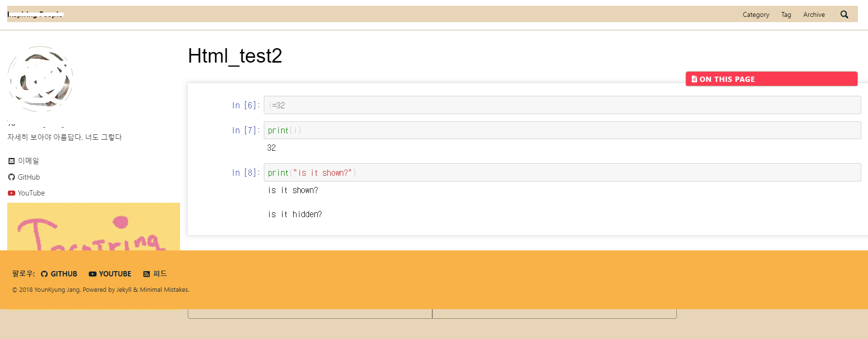Screen dimensions: 868x339
Task: Click the red YouTube icon in sidebar
Action: [12, 193]
